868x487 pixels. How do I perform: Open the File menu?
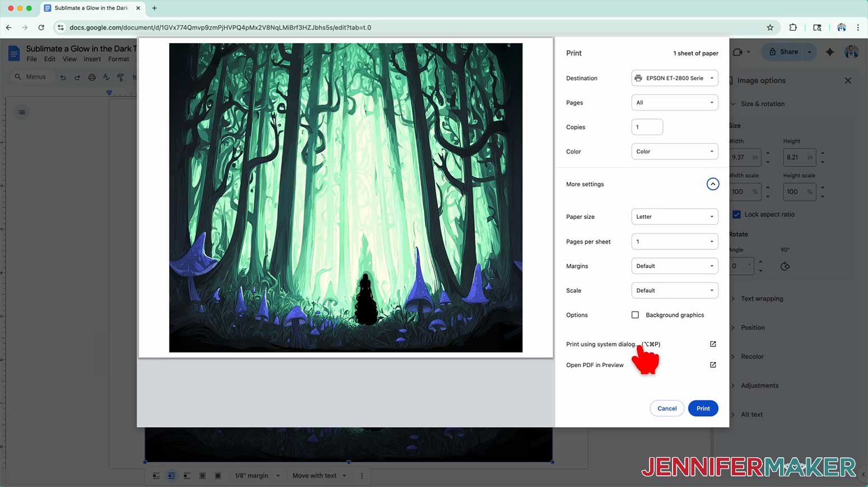pyautogui.click(x=31, y=59)
